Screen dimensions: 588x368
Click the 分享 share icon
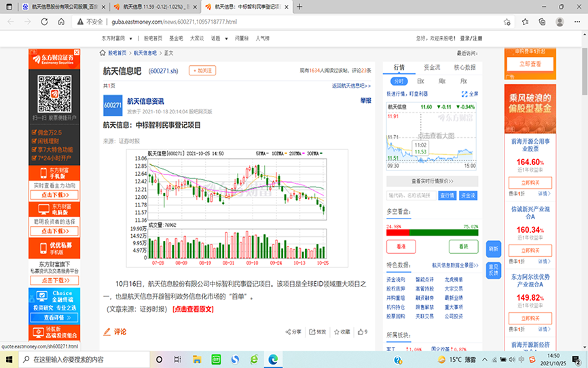point(288,332)
